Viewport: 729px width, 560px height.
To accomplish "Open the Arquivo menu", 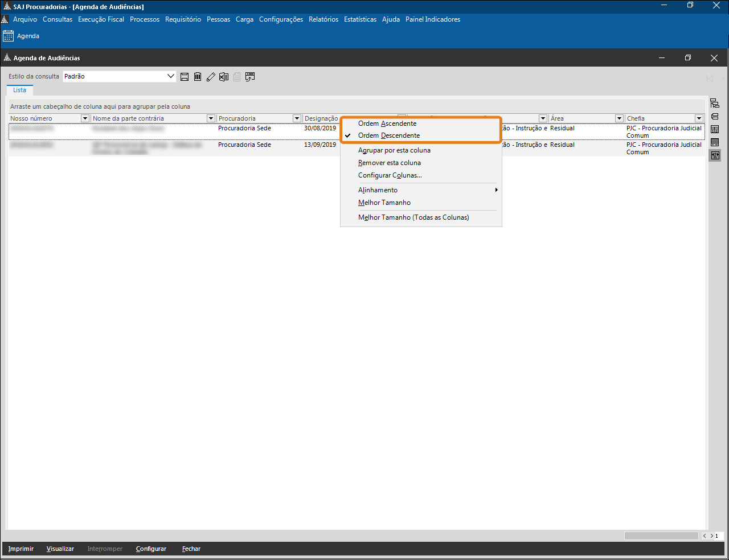I will [x=25, y=19].
